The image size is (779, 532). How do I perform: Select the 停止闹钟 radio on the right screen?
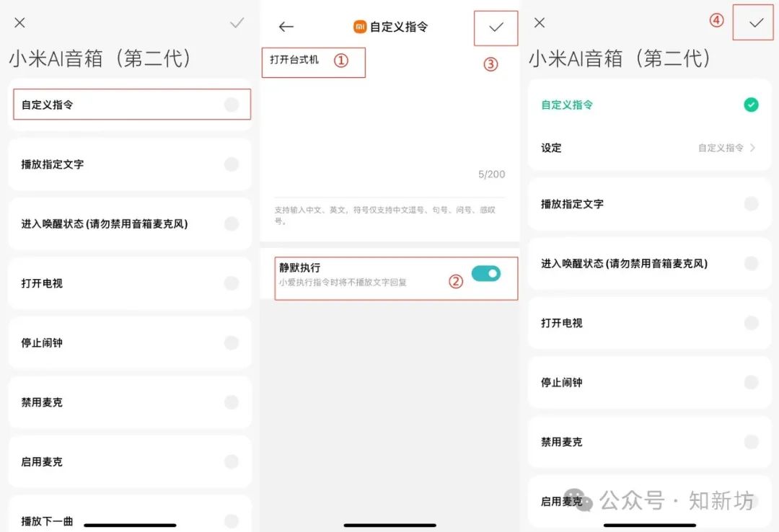pos(751,383)
